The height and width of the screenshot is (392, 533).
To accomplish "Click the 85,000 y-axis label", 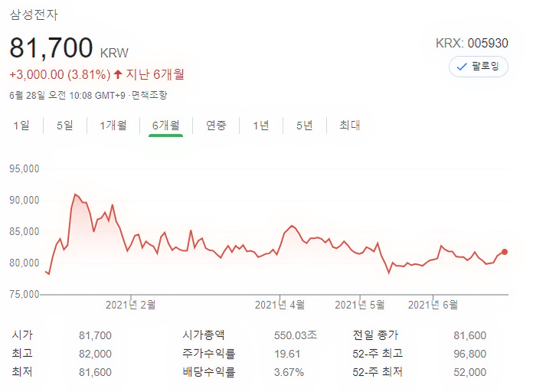I will click(x=25, y=231).
